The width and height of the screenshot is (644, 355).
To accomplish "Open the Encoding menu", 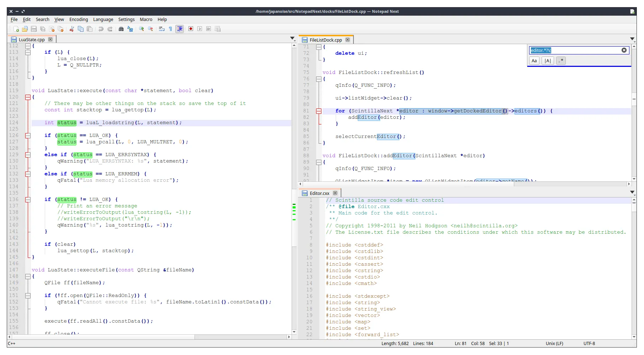I will [x=79, y=20].
